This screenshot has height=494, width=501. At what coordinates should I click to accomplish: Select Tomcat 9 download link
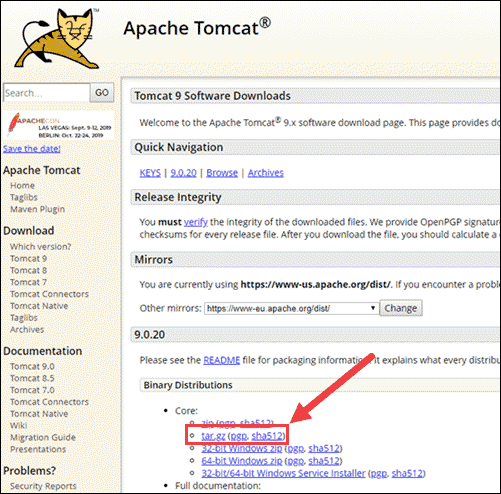(28, 258)
